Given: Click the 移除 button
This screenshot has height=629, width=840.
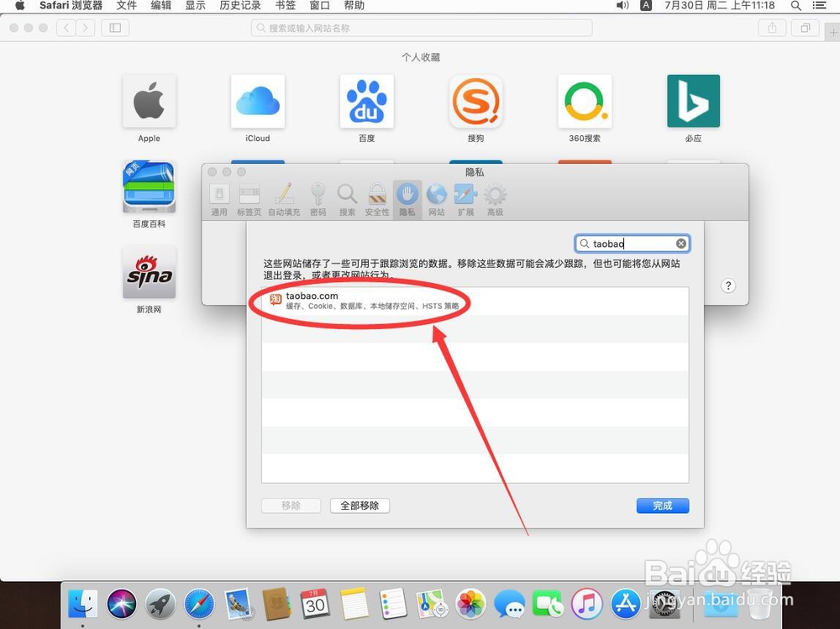Looking at the screenshot, I should (x=291, y=506).
